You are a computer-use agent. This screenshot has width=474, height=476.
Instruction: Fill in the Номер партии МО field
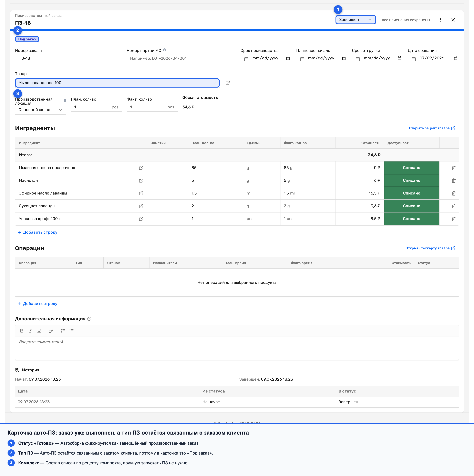point(180,58)
